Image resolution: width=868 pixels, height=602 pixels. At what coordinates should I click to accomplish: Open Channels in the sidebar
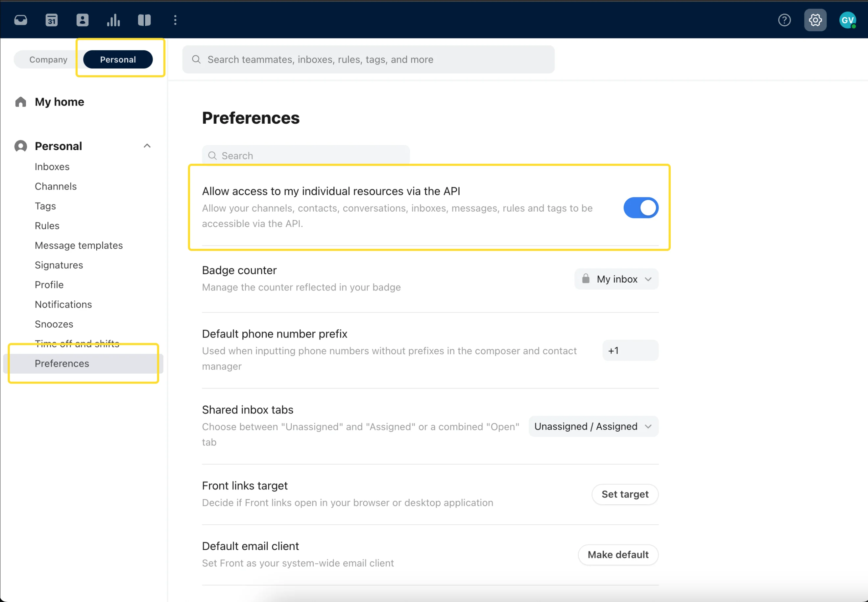56,186
